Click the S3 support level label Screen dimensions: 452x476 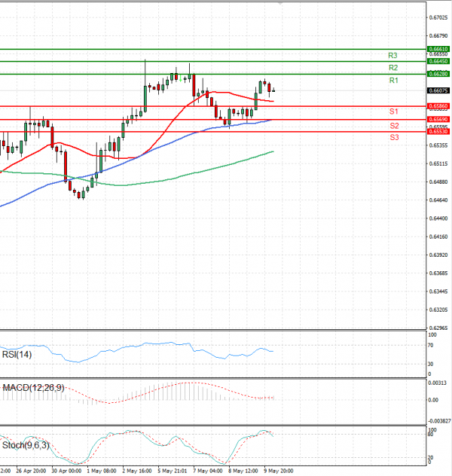[394, 137]
